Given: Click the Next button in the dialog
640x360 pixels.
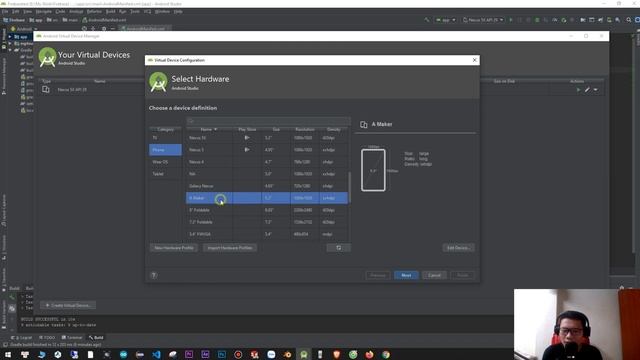Looking at the screenshot, I should click(x=406, y=275).
